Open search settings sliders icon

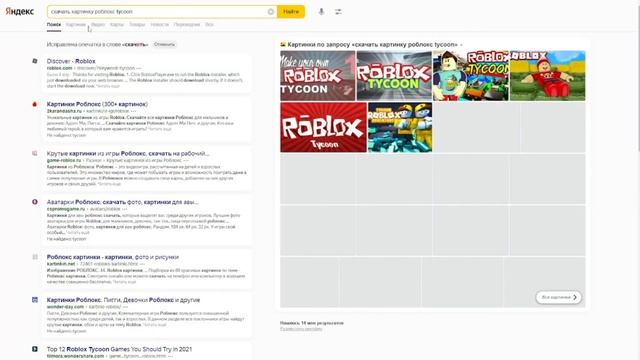[338, 11]
